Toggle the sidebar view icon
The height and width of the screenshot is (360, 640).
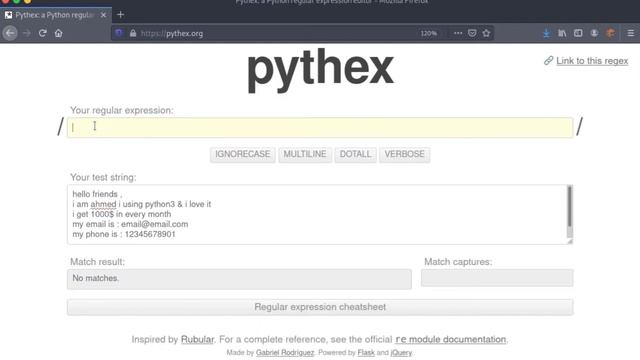pos(578,33)
